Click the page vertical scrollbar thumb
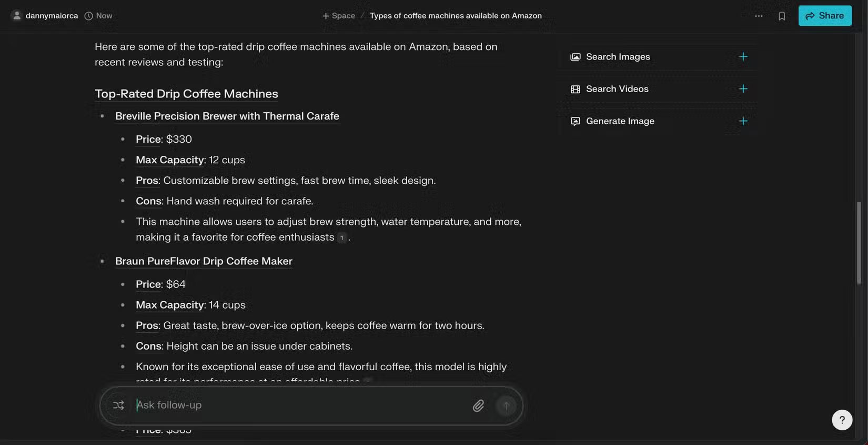Viewport: 868px width, 445px height. 859,242
